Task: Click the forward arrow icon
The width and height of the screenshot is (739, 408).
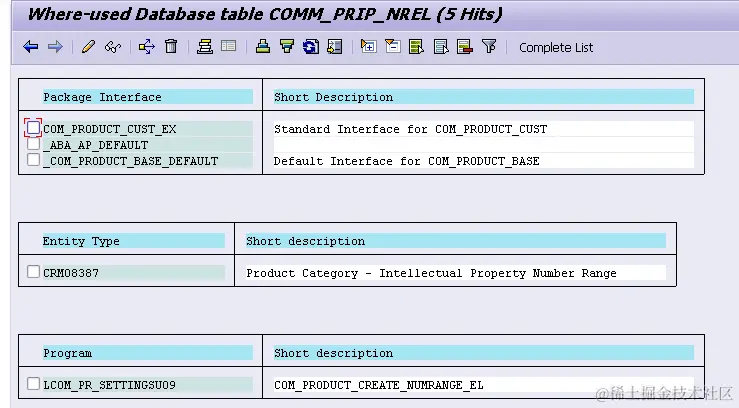Action: coord(55,47)
